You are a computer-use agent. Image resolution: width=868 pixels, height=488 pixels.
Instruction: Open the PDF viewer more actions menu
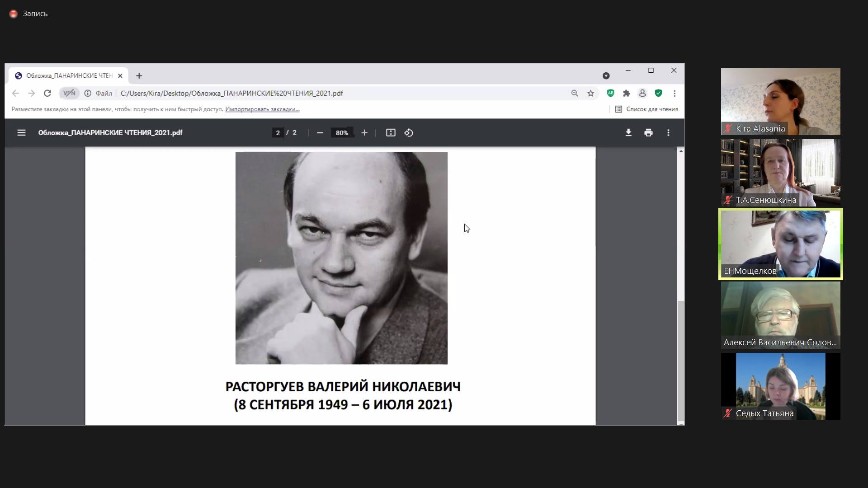(668, 133)
